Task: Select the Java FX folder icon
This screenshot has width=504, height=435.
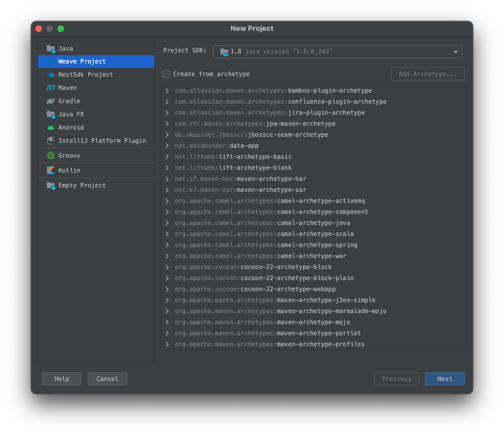Action: 51,114
